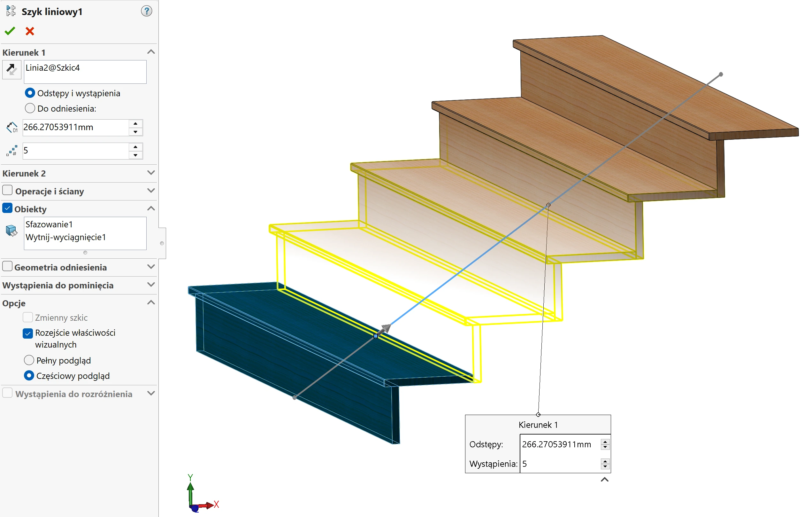Collapse the Kierunek 1 section
Screen dimensions: 812x517
[x=151, y=52]
